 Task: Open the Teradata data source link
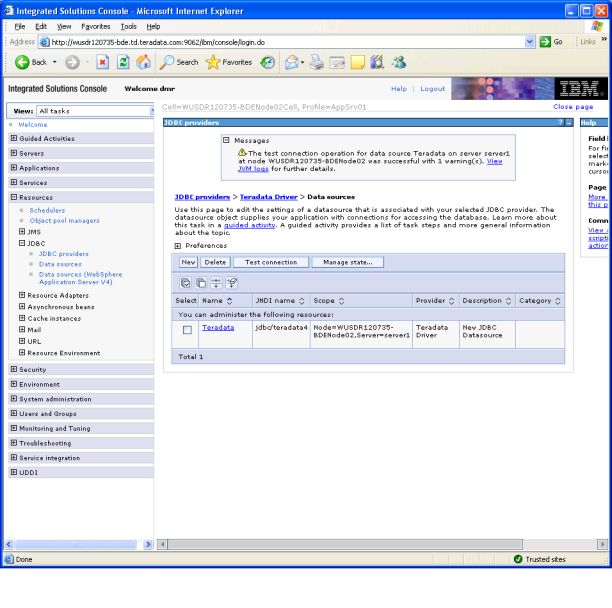218,327
